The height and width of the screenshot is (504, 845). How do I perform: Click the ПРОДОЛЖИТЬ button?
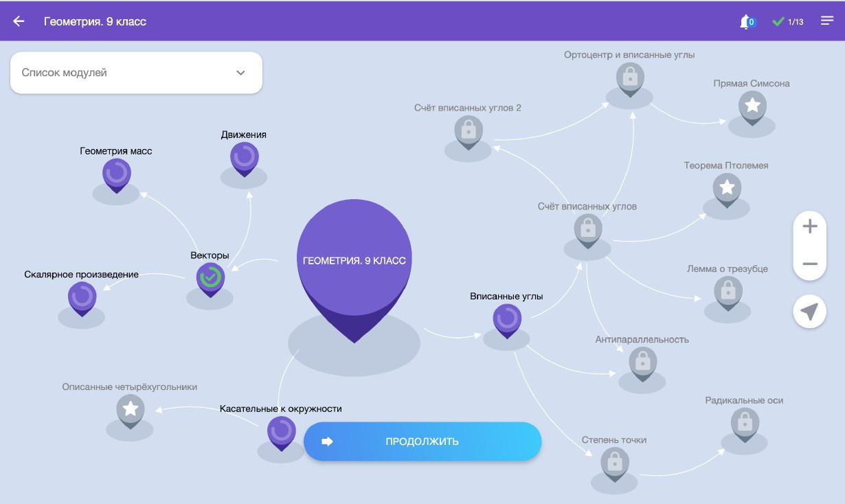pos(422,442)
